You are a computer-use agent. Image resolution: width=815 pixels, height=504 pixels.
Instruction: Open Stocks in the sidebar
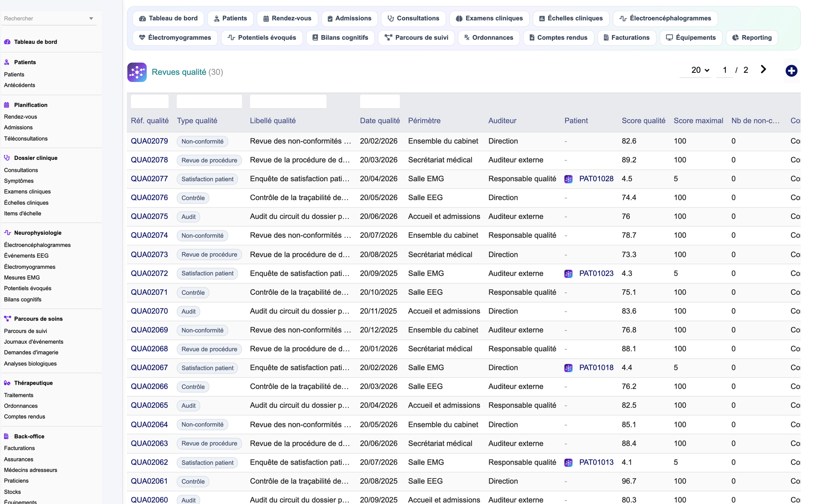13,492
